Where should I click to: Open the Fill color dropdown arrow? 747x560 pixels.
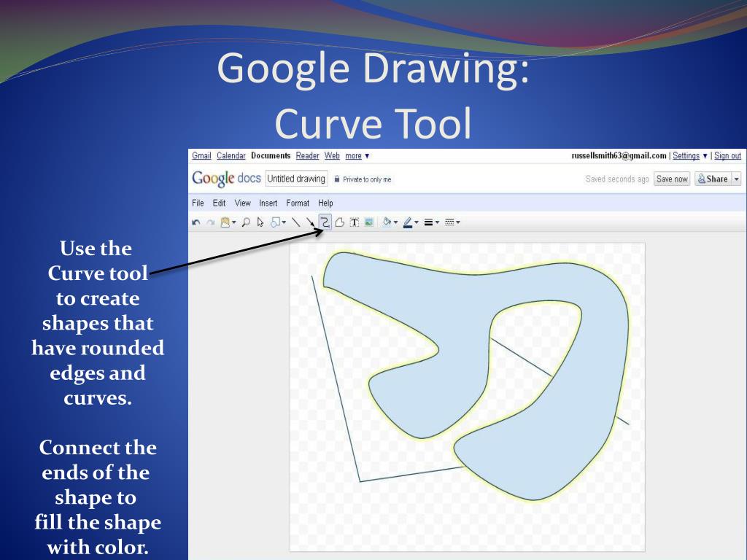click(395, 222)
